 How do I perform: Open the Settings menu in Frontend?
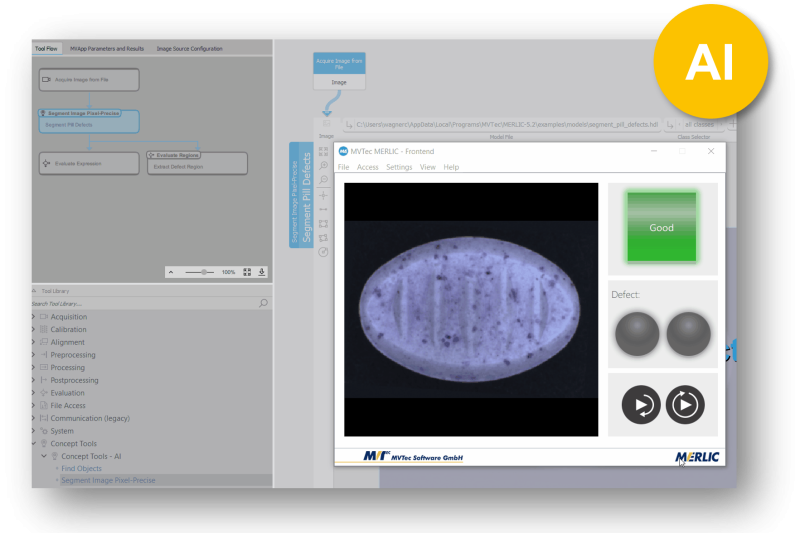(x=399, y=167)
